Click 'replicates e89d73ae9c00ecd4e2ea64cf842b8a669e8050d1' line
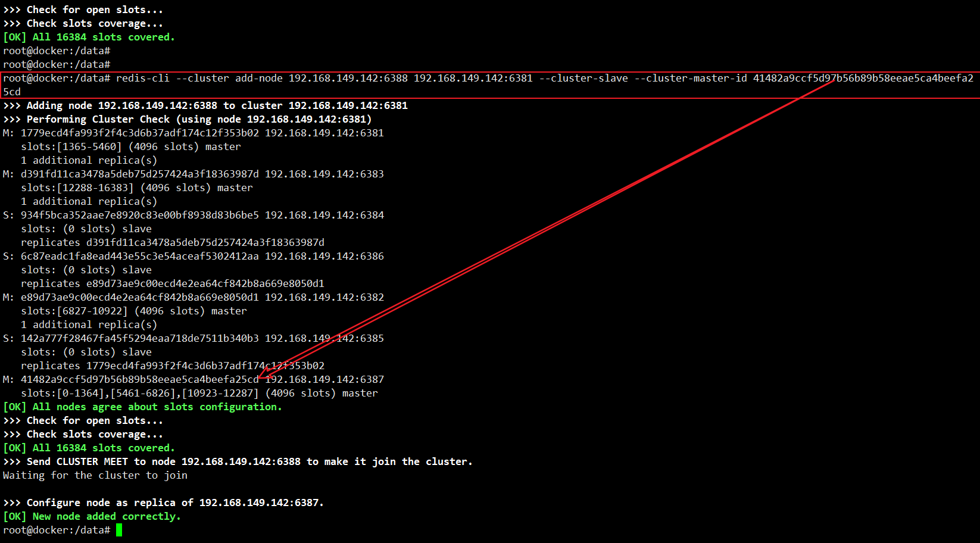This screenshot has height=543, width=980. (x=173, y=283)
